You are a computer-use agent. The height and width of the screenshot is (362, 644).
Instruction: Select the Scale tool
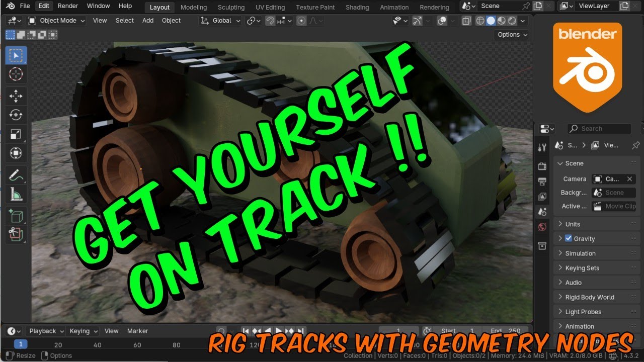click(16, 134)
